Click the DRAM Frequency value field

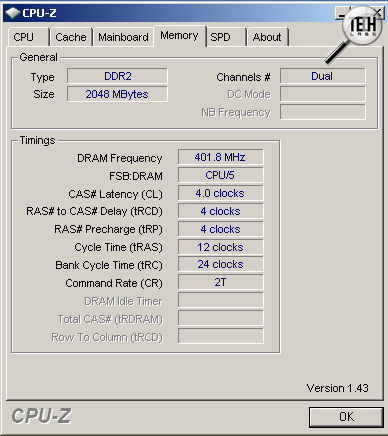click(x=220, y=157)
